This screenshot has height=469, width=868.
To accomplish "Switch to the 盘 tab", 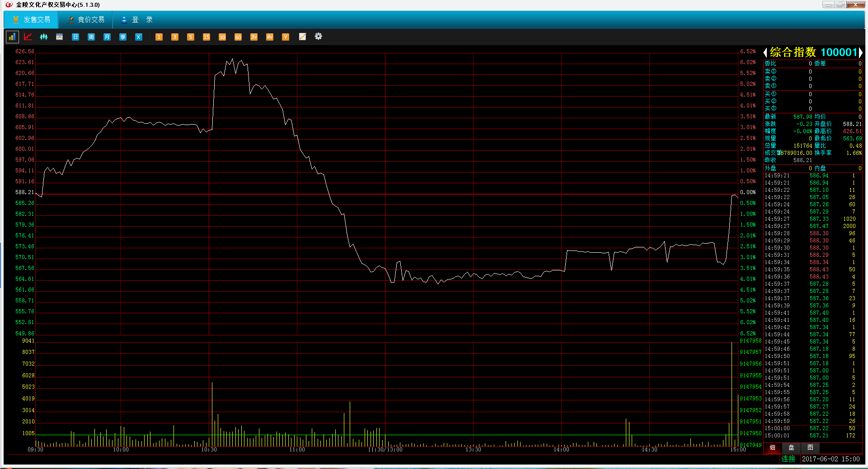I will (791, 448).
